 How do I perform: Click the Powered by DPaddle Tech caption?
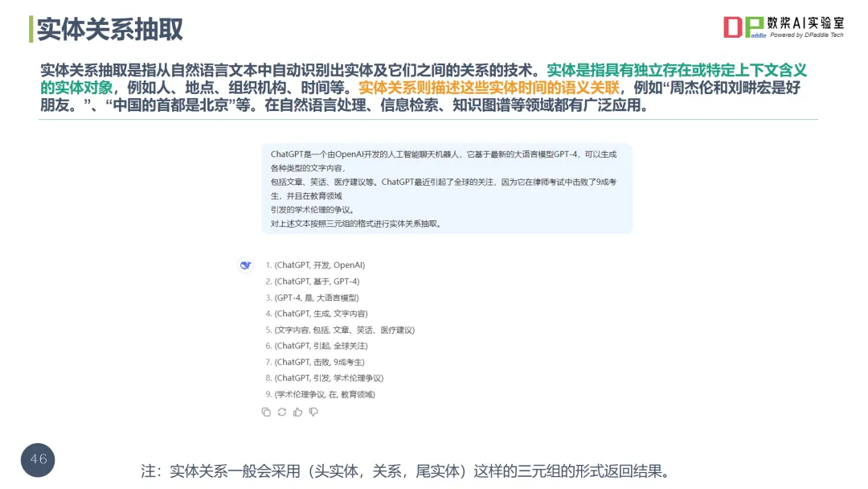807,35
